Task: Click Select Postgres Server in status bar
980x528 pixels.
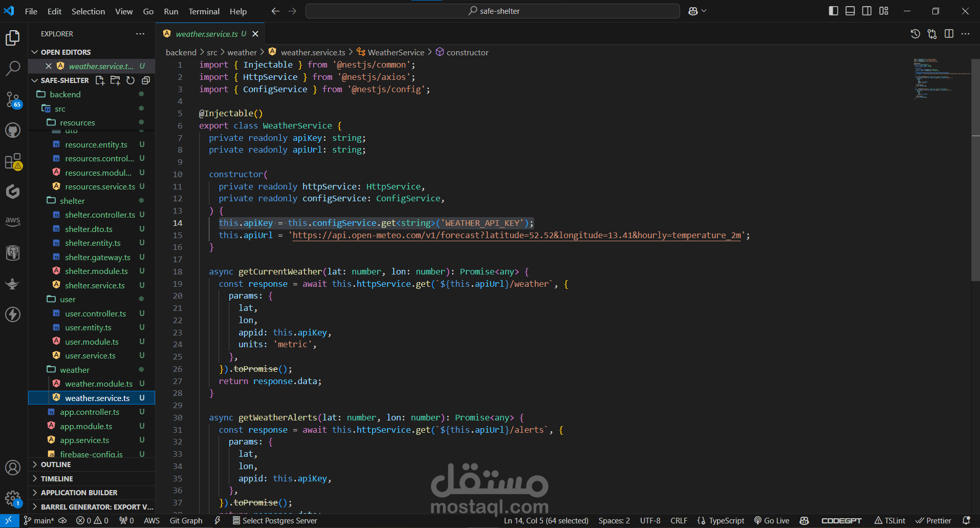Action: click(x=275, y=521)
